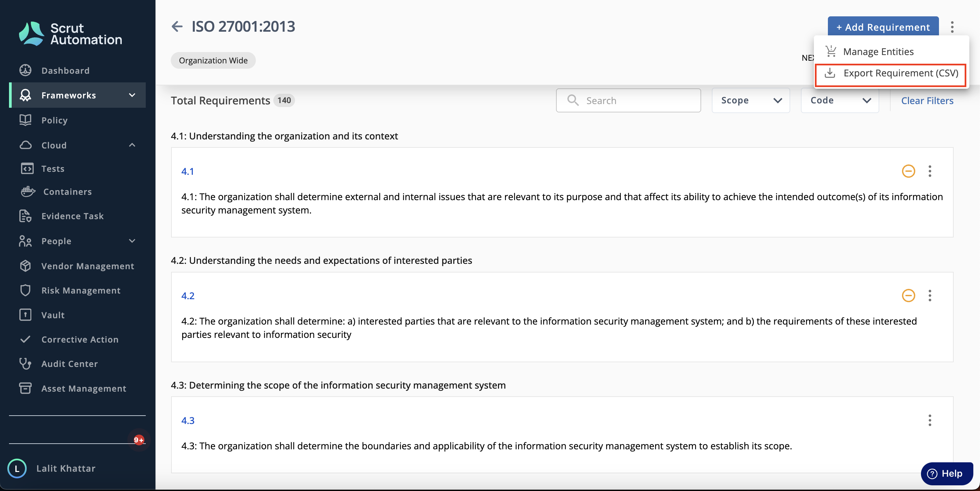Click the Asset Management archive icon
This screenshot has width=980, height=491.
[x=25, y=388]
